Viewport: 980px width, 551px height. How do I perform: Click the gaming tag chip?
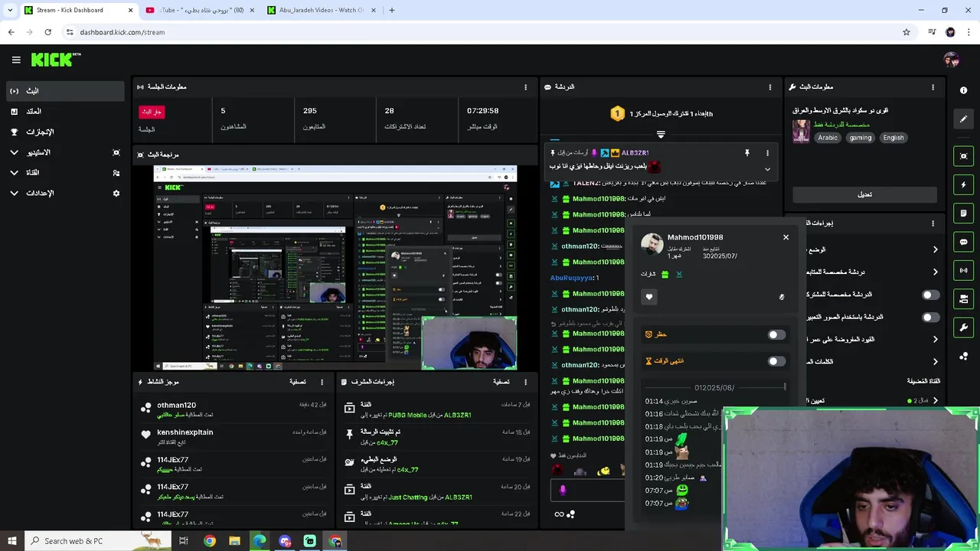(861, 138)
